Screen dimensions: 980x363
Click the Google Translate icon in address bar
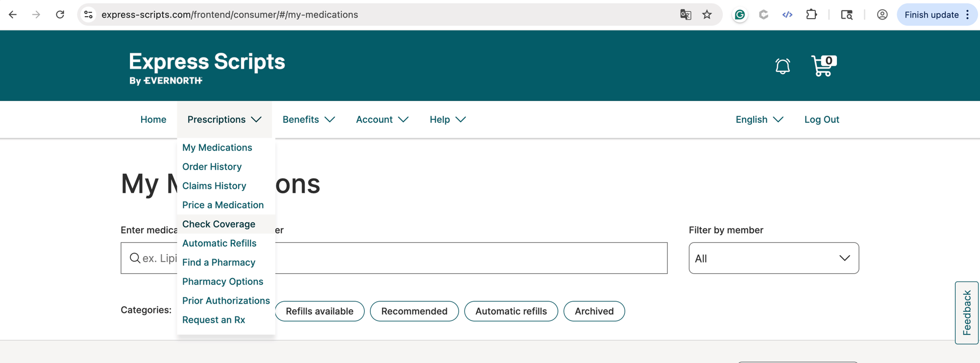(x=686, y=15)
